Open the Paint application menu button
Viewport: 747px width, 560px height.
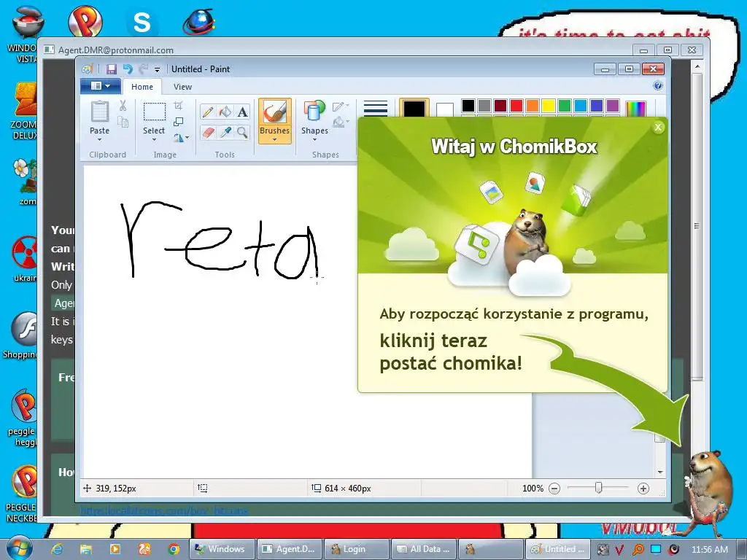pos(100,86)
